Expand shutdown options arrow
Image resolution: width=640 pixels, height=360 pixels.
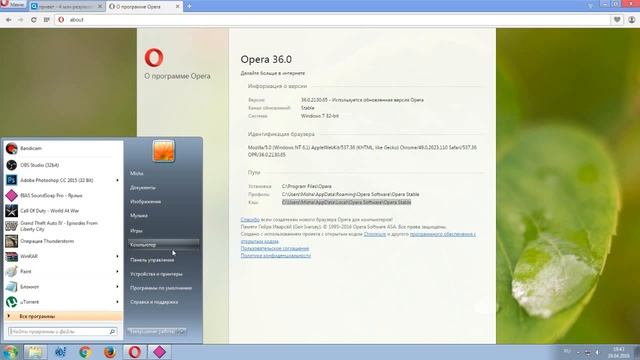182,331
